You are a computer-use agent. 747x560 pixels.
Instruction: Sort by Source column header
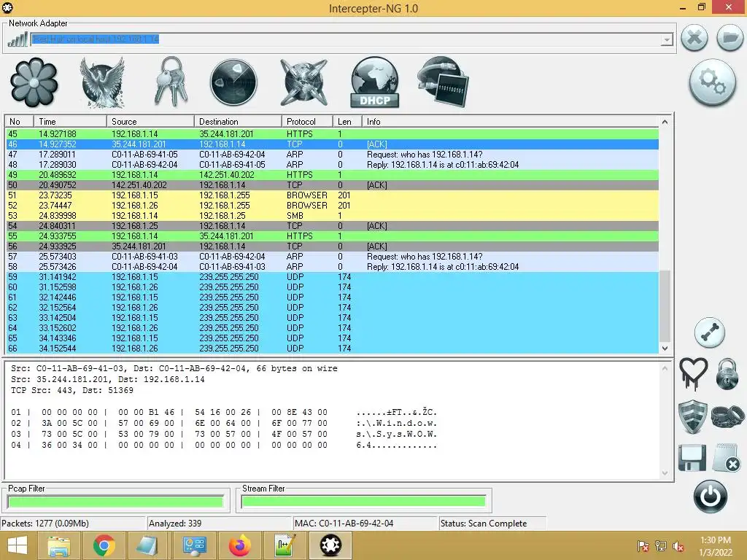[x=150, y=122]
